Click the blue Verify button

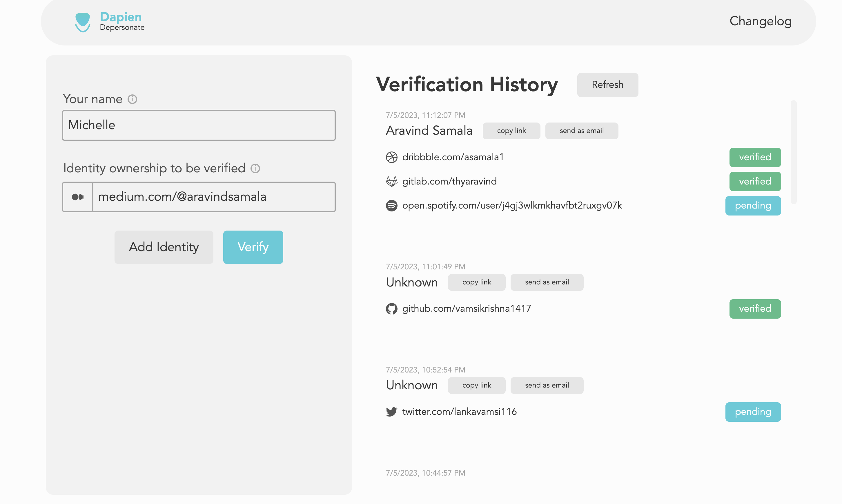coord(253,247)
